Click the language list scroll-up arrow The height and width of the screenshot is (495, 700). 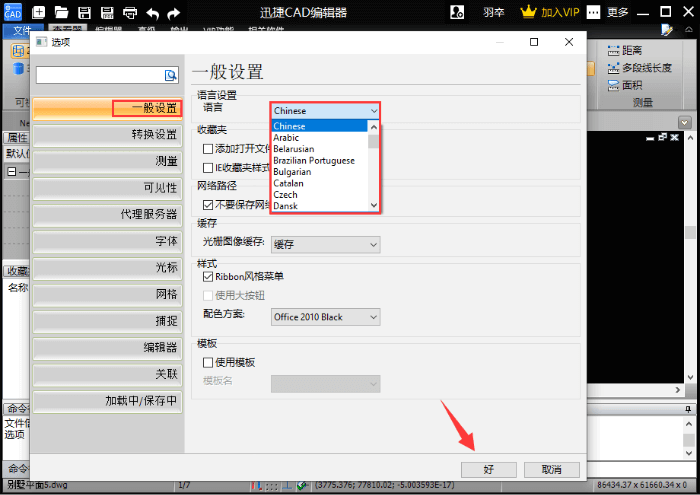pos(374,127)
